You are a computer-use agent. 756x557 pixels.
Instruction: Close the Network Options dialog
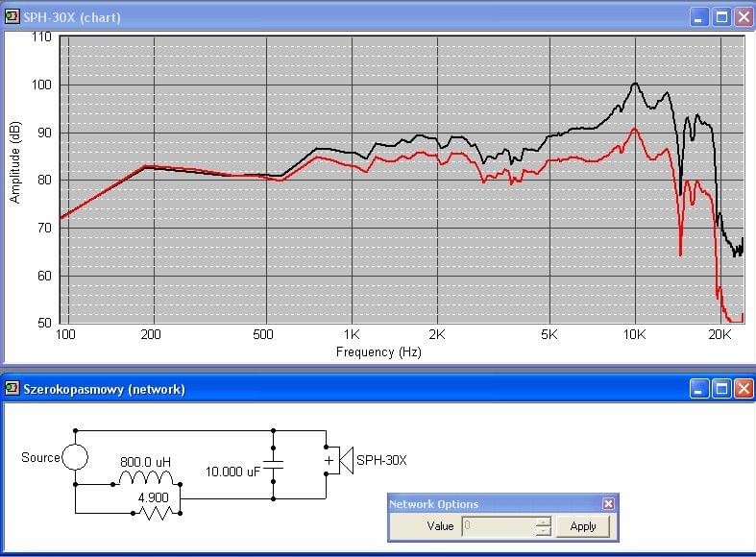[x=608, y=504]
